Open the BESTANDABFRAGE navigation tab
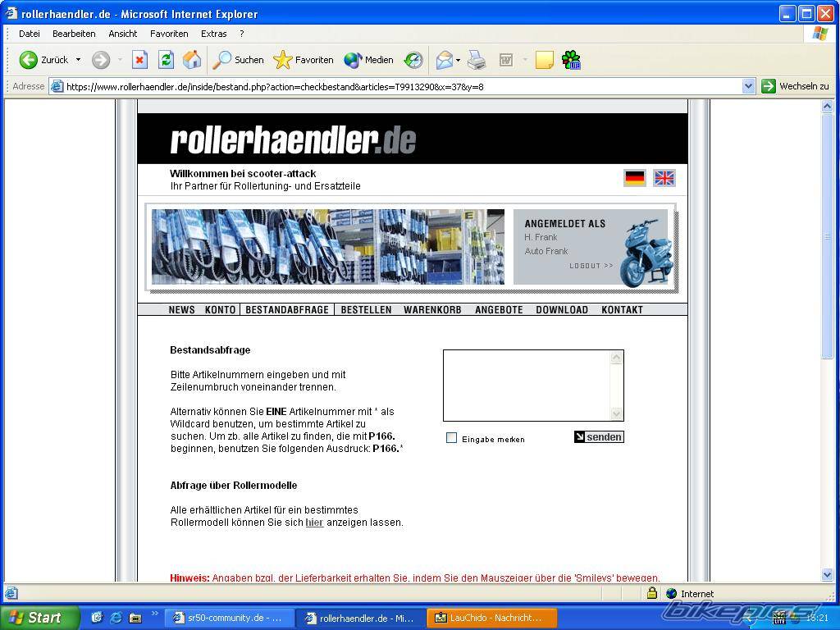840x630 pixels. [x=287, y=309]
